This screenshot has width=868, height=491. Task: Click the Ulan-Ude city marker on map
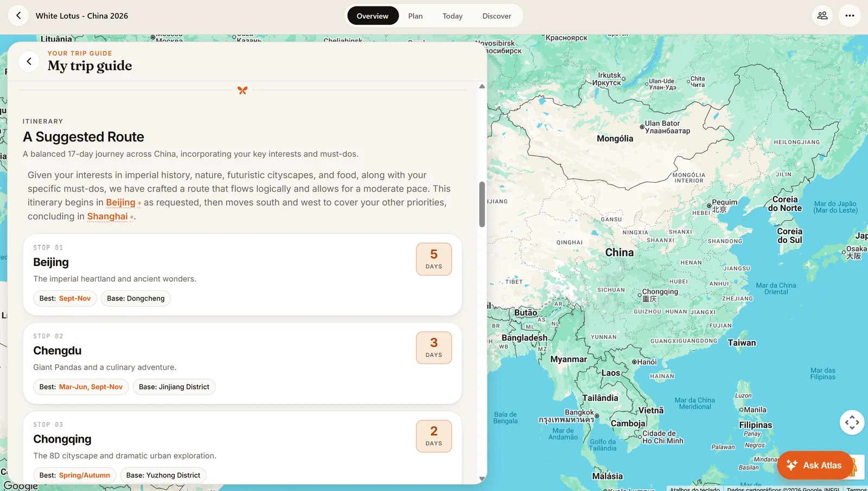[x=647, y=84]
